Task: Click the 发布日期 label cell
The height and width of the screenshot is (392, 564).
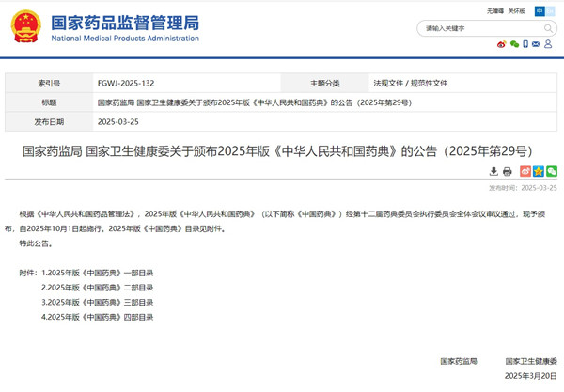Action: (49, 122)
